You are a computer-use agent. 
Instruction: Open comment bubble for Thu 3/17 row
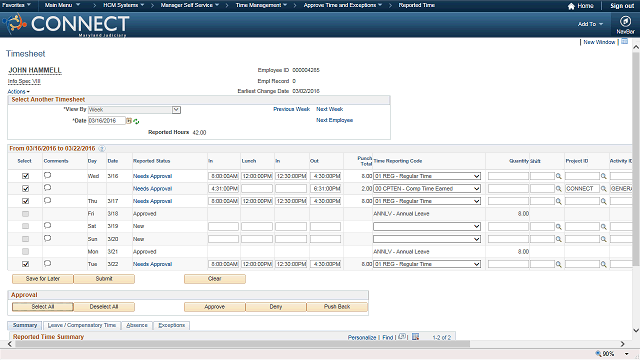pyautogui.click(x=47, y=200)
